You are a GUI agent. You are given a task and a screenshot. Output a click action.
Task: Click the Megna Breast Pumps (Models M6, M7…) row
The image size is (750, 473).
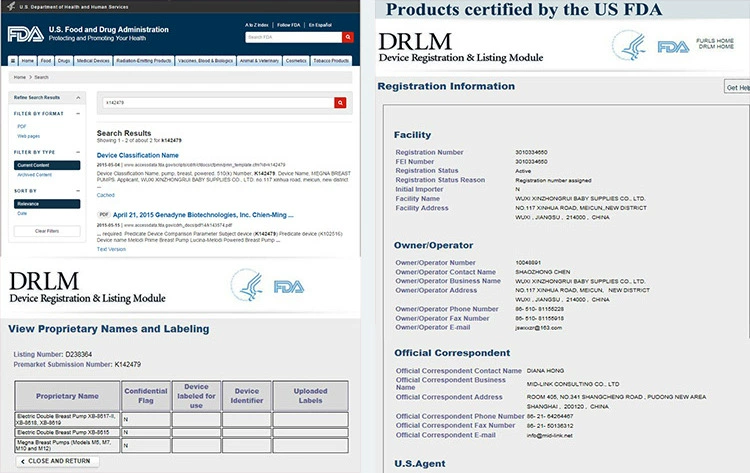click(x=181, y=446)
